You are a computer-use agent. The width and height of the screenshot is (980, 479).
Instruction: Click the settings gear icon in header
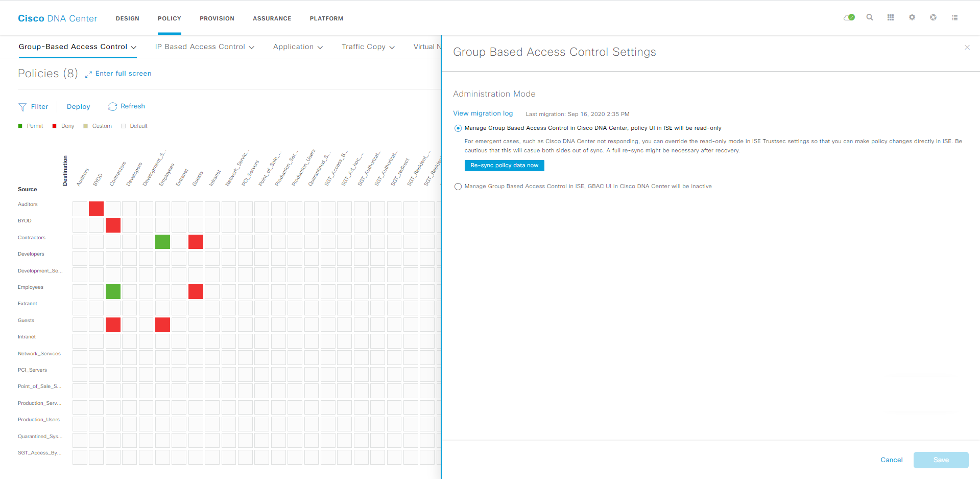click(912, 17)
